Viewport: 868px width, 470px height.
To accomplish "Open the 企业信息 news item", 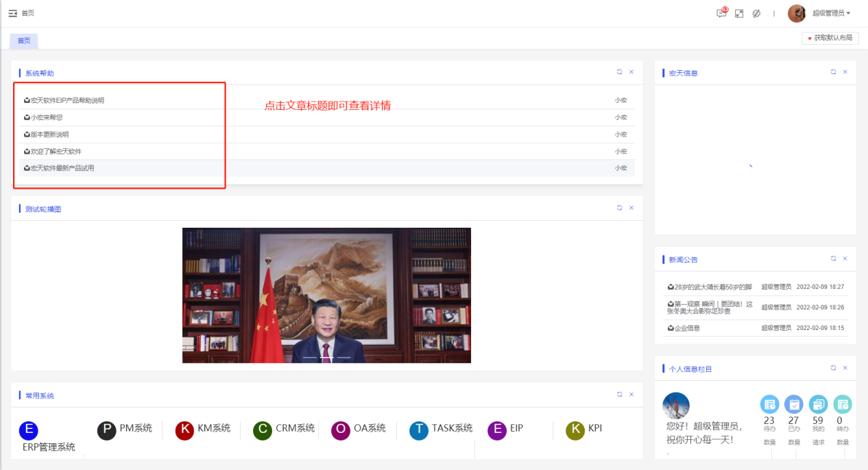I will pos(687,328).
